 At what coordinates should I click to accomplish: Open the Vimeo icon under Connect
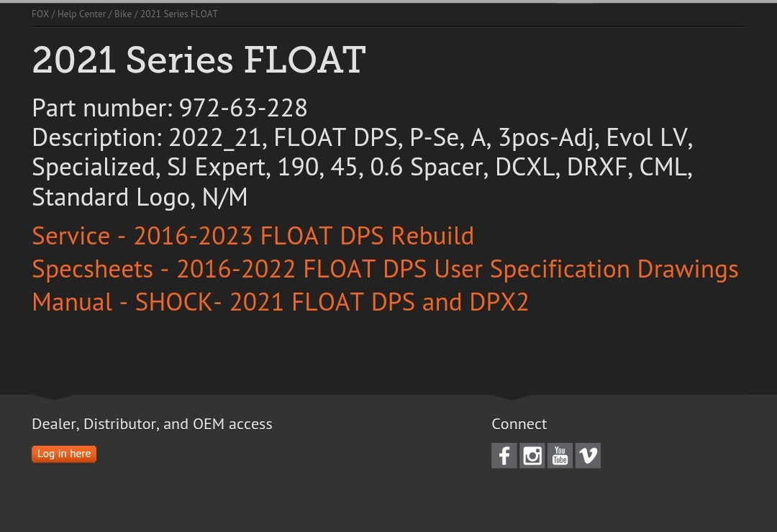[x=588, y=456]
